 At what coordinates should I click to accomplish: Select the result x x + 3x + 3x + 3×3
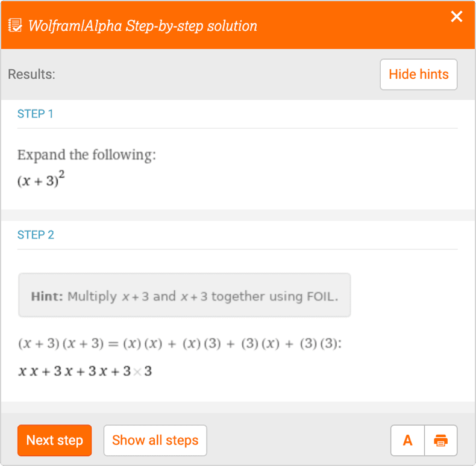coord(85,371)
